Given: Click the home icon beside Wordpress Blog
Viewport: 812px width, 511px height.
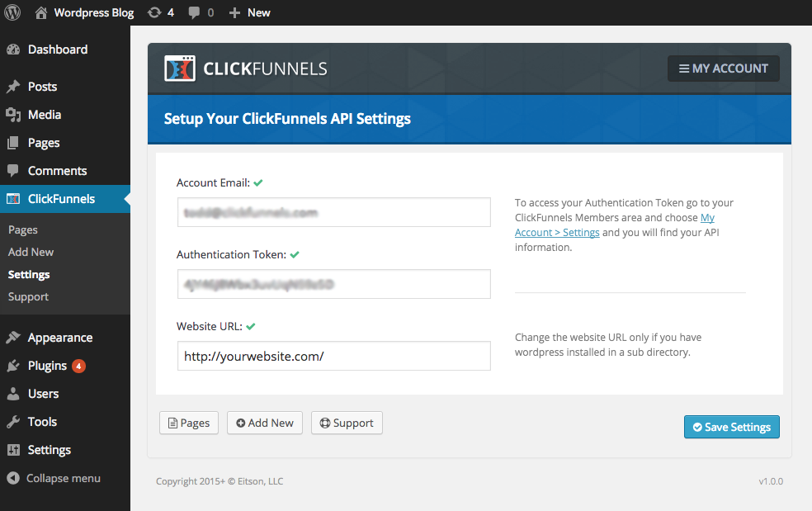Looking at the screenshot, I should click(41, 12).
